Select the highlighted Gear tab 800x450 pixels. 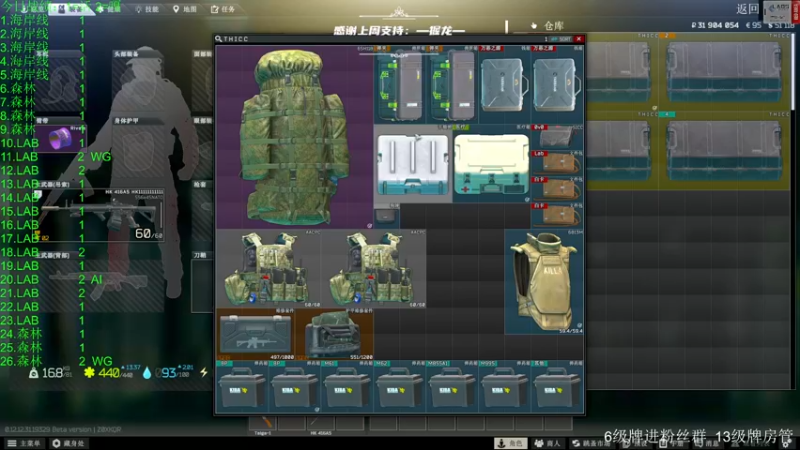coord(71,9)
